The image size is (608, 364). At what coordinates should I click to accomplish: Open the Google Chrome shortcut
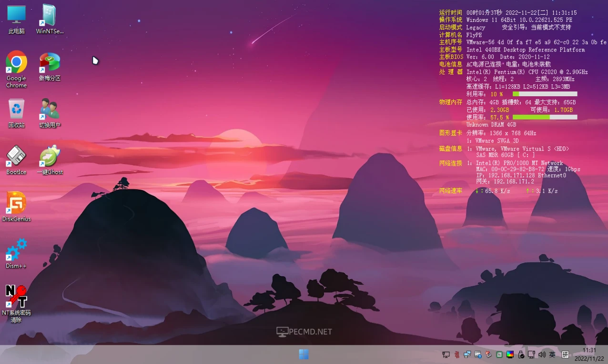click(x=16, y=70)
